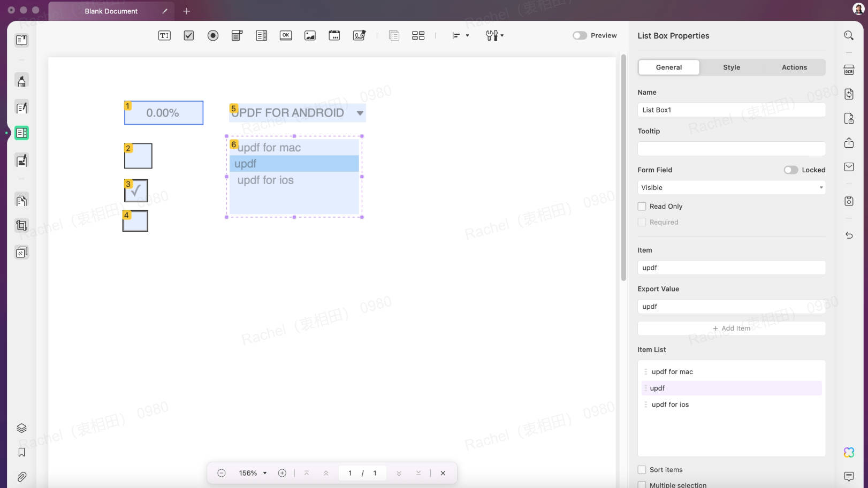Switch to the Actions tab

tap(794, 67)
